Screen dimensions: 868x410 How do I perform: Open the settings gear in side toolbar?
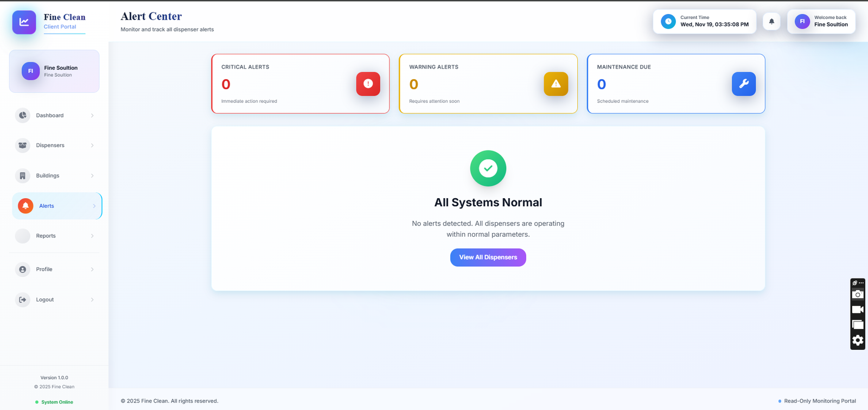pos(857,340)
